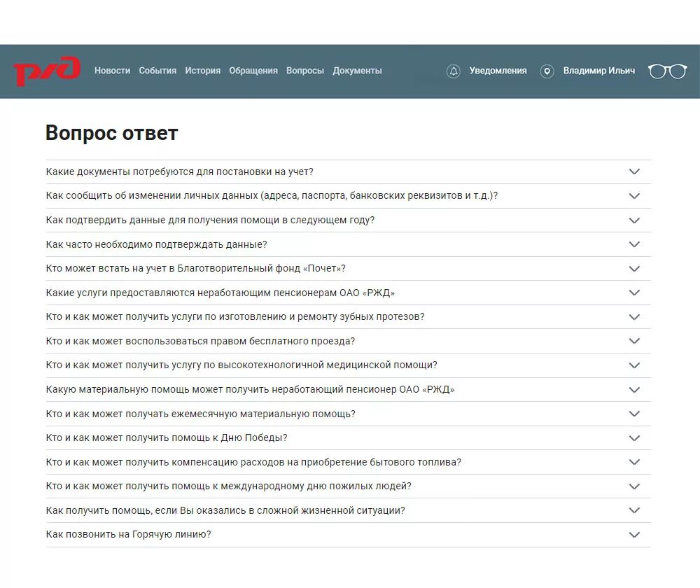Click question about правом бесплатного проезда
Viewport: 700px width, 588px height.
[x=200, y=341]
